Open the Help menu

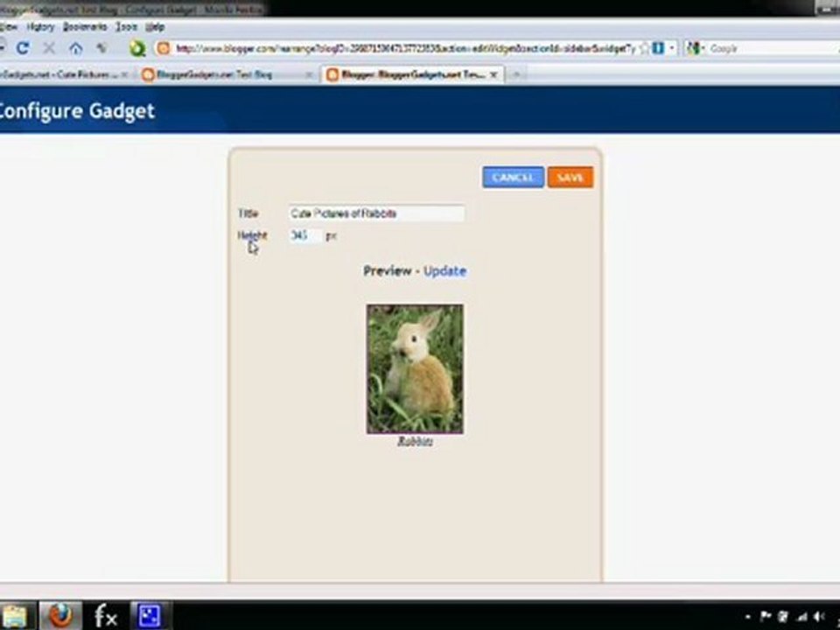155,27
